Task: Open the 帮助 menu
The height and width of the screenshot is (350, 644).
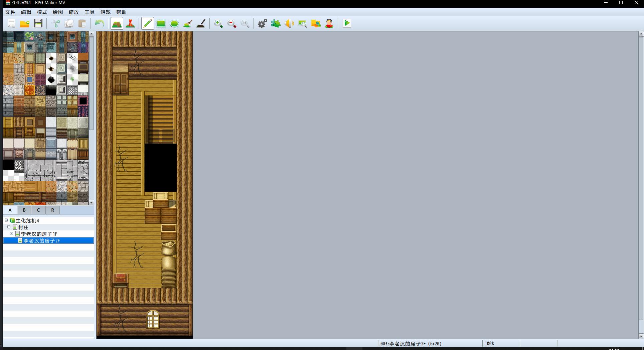Action: click(121, 12)
